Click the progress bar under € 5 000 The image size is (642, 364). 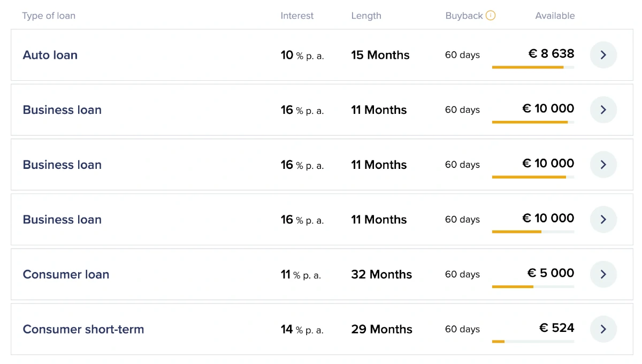(533, 286)
